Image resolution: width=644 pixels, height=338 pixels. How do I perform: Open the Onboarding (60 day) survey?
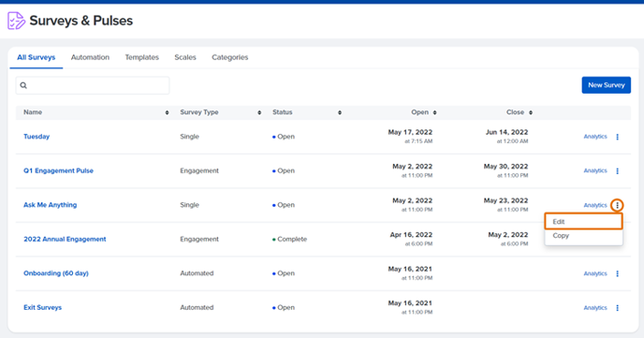tap(56, 273)
